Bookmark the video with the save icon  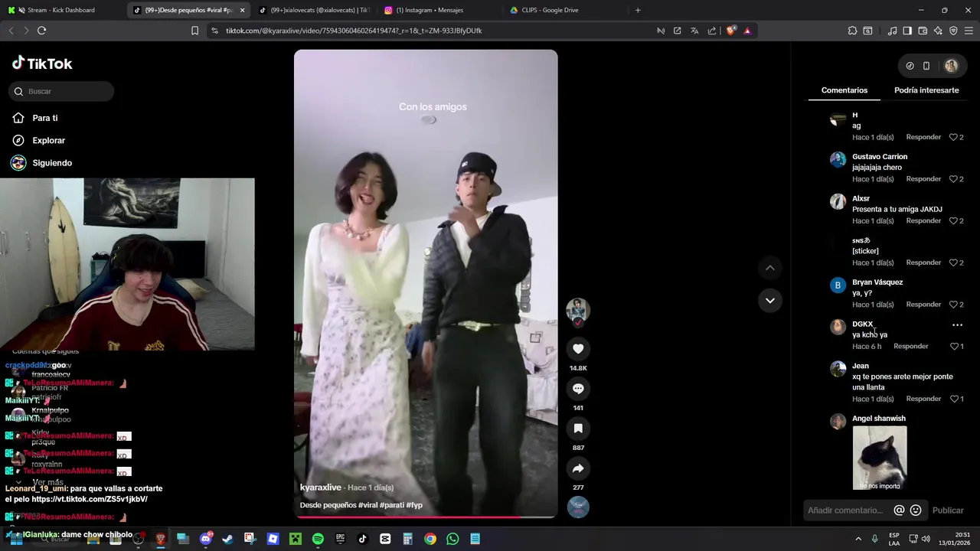[x=578, y=429]
